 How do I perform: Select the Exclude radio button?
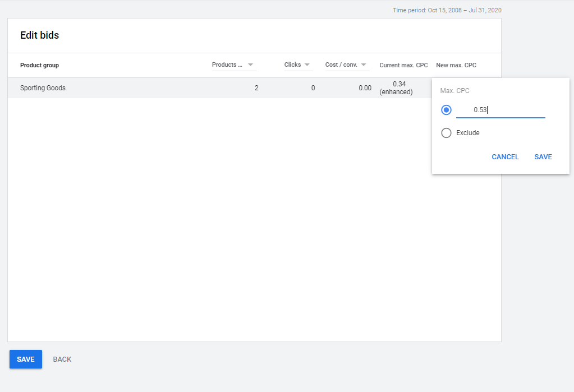[446, 133]
